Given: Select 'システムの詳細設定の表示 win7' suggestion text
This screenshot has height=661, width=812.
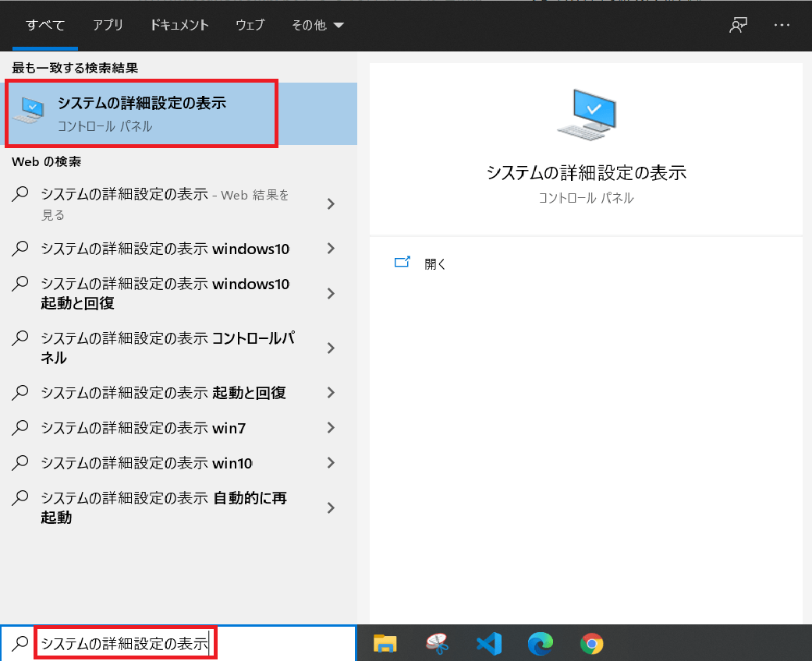Looking at the screenshot, I should point(143,428).
